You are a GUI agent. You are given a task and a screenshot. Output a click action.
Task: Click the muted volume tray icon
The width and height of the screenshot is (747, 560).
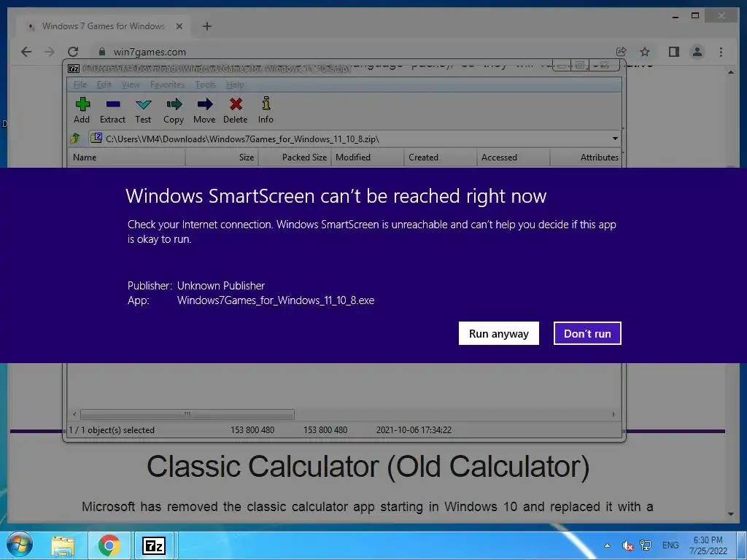pyautogui.click(x=627, y=545)
